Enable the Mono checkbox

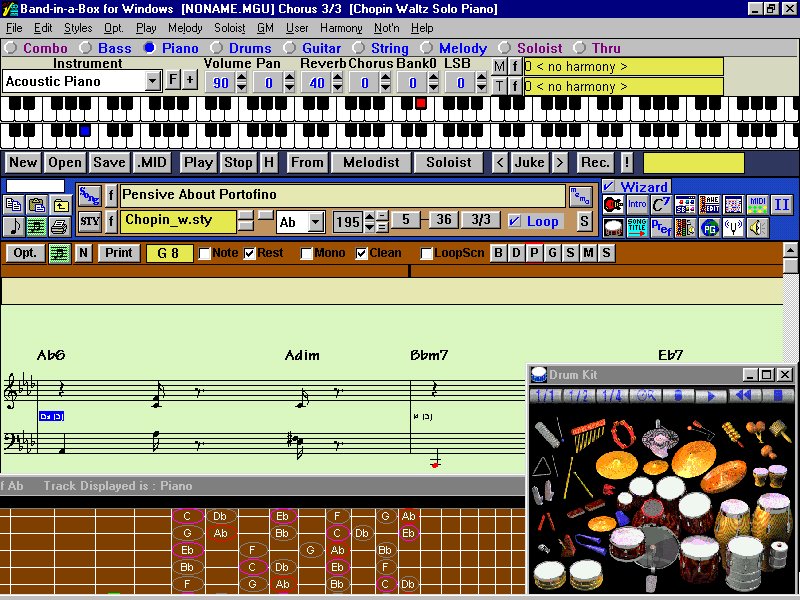(307, 254)
